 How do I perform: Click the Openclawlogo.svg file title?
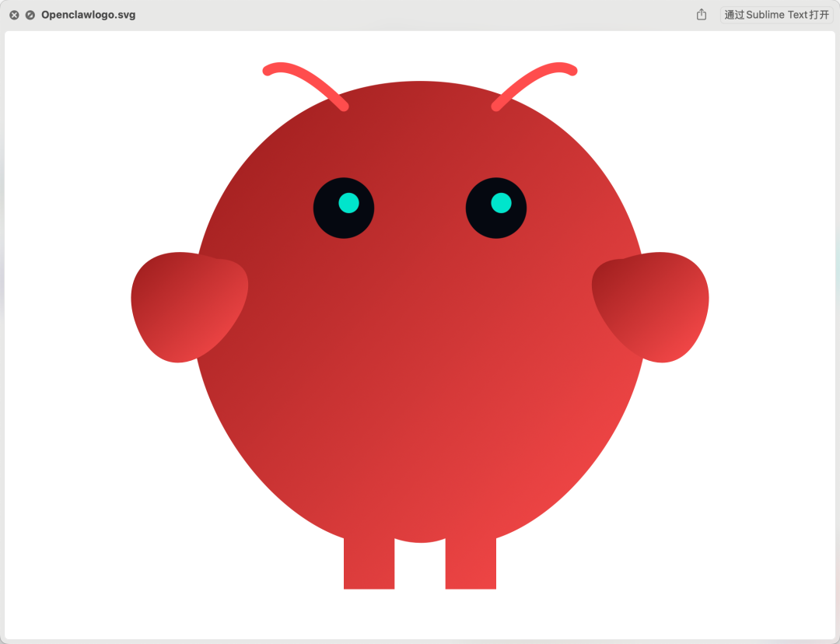89,15
